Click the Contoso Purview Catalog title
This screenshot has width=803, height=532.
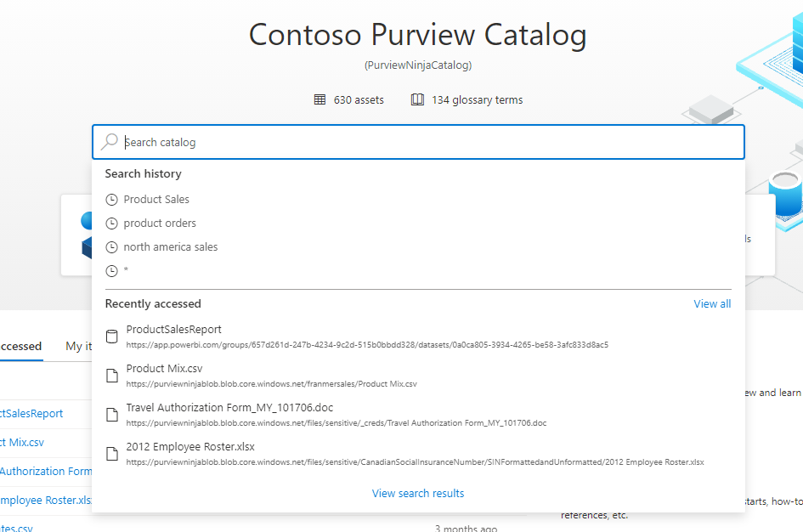click(x=418, y=35)
